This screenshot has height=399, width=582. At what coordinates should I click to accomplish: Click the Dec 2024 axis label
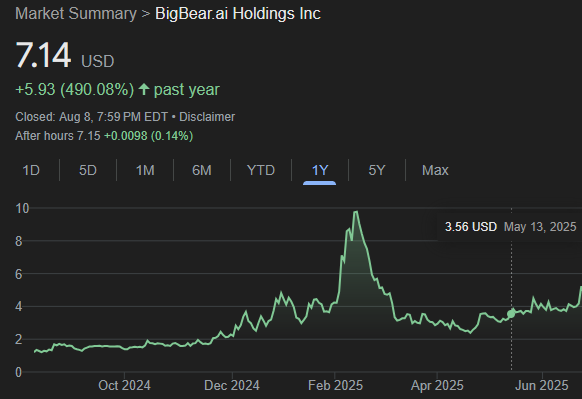pyautogui.click(x=232, y=386)
